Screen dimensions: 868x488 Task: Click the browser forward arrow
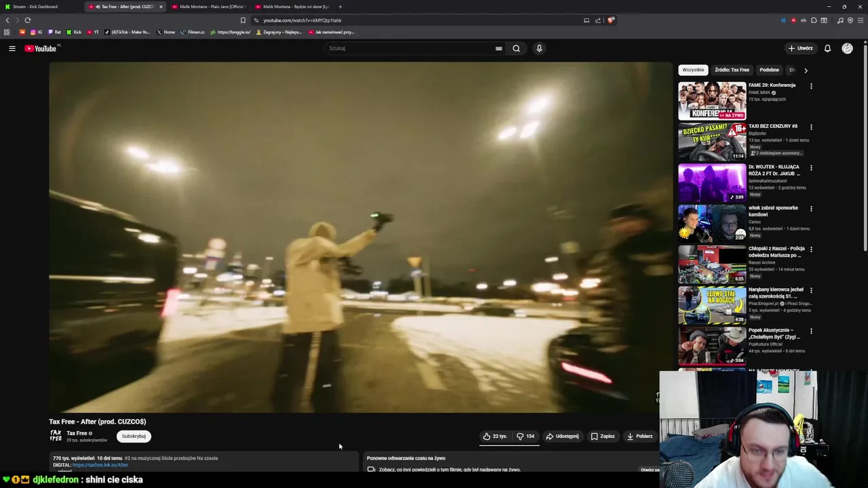click(17, 20)
